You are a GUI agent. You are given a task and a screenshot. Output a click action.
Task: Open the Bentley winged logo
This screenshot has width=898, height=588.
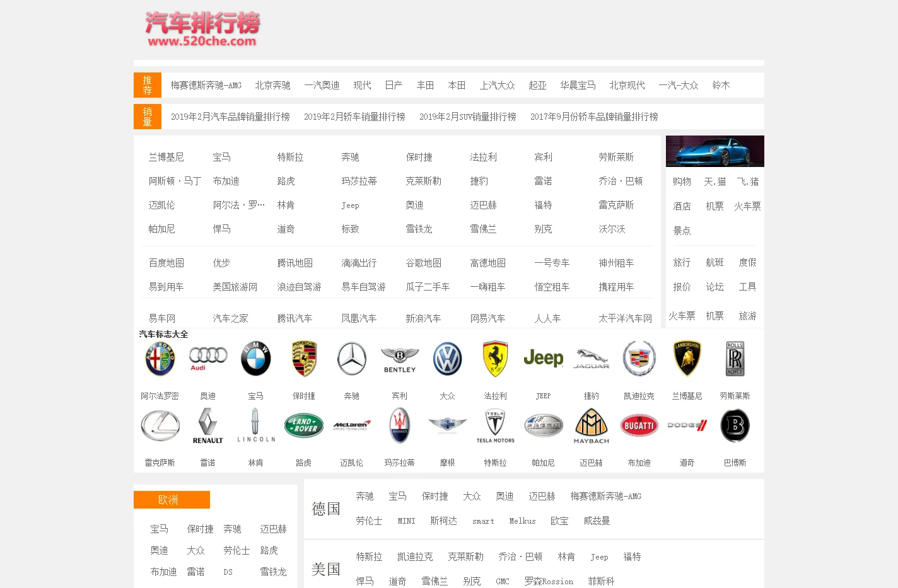tap(400, 360)
